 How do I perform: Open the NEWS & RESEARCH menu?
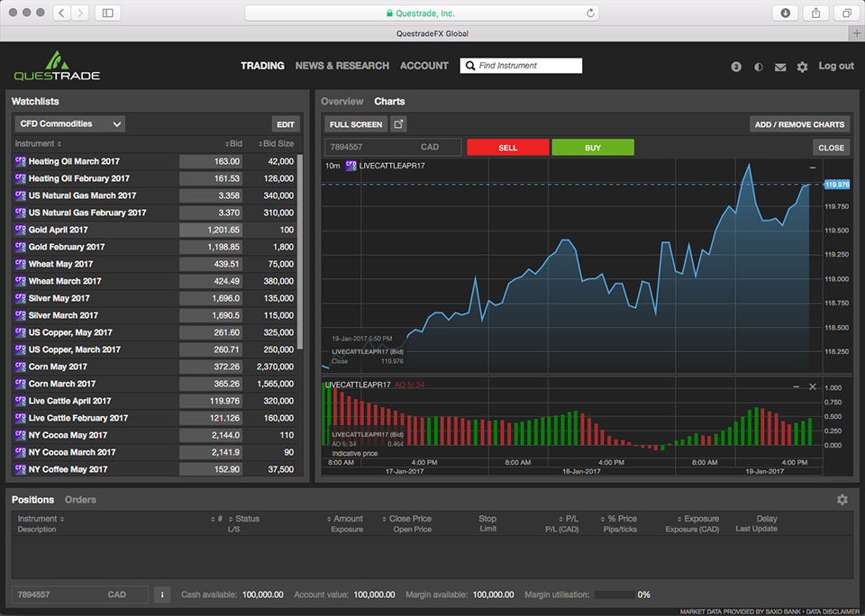342,66
